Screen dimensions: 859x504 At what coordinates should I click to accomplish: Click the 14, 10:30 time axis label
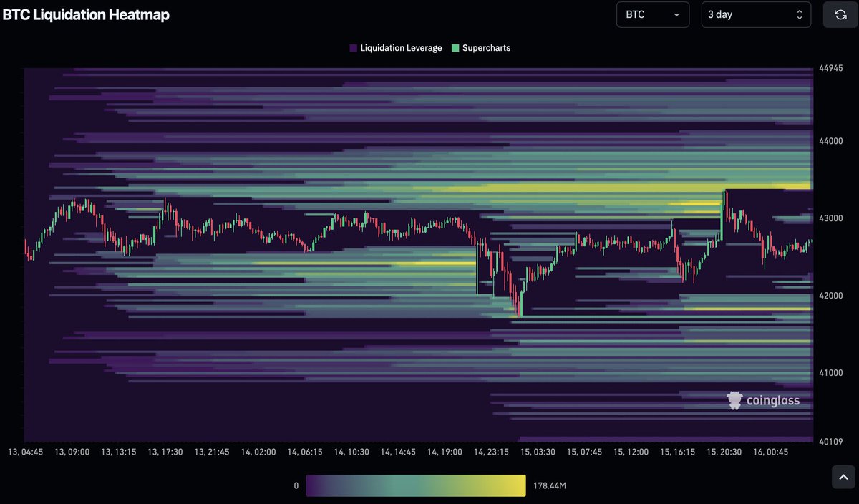[350, 452]
